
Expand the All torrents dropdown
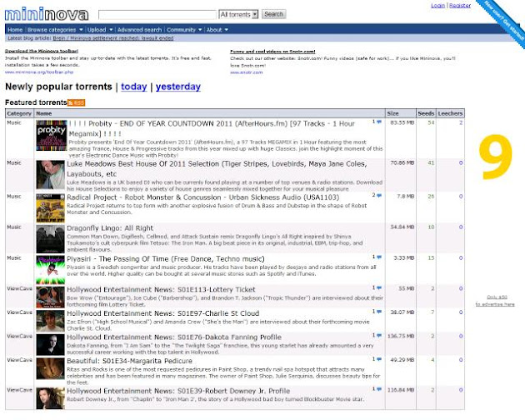click(x=238, y=14)
